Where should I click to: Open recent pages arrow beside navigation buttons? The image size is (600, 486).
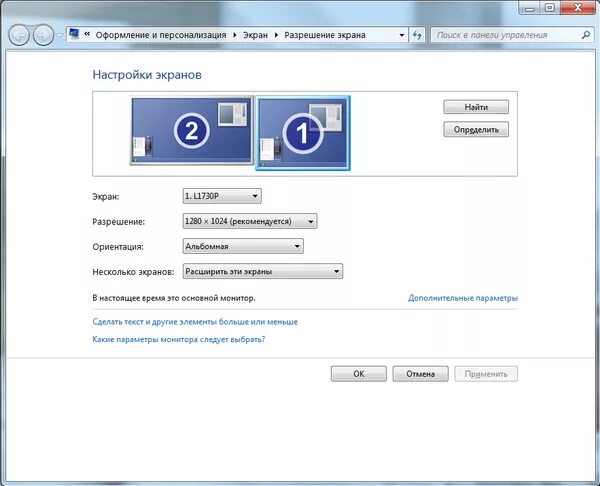[60, 35]
